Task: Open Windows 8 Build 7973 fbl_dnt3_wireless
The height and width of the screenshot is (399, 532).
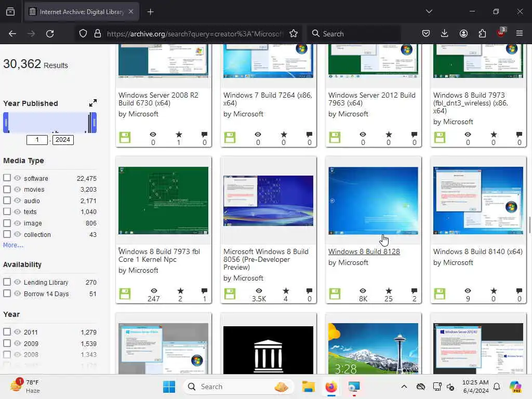Action: pyautogui.click(x=471, y=103)
